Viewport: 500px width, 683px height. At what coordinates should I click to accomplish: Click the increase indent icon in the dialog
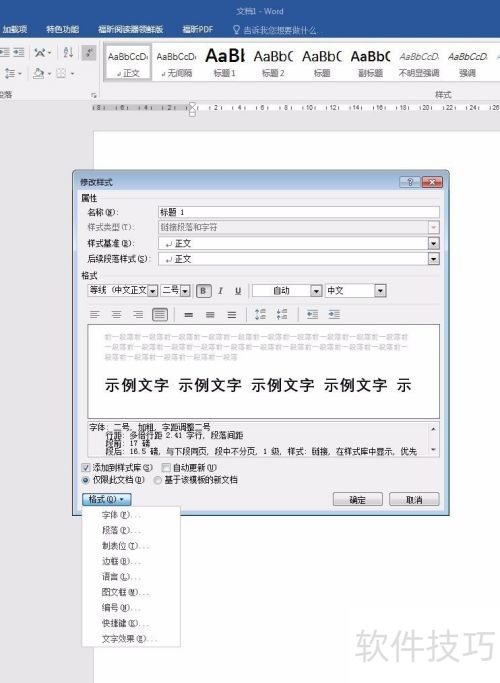334,314
